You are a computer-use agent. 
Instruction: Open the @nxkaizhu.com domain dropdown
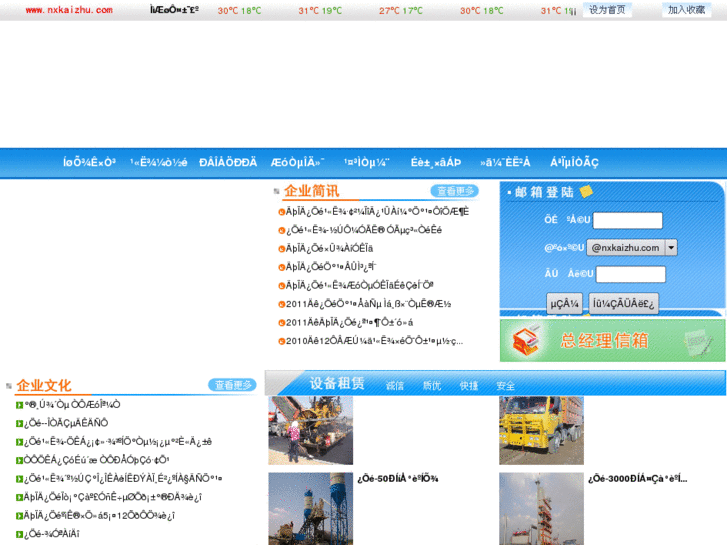(x=631, y=248)
